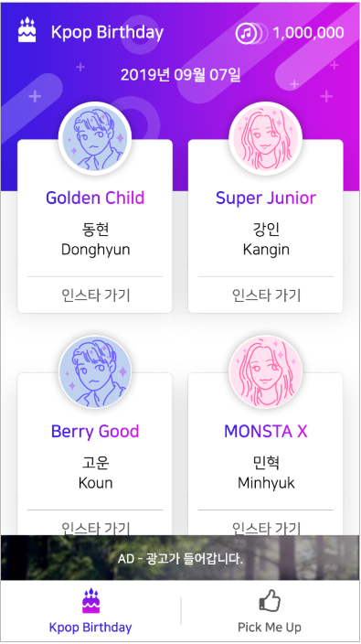Click the MONSTA X group name
The width and height of the screenshot is (361, 644).
(266, 431)
